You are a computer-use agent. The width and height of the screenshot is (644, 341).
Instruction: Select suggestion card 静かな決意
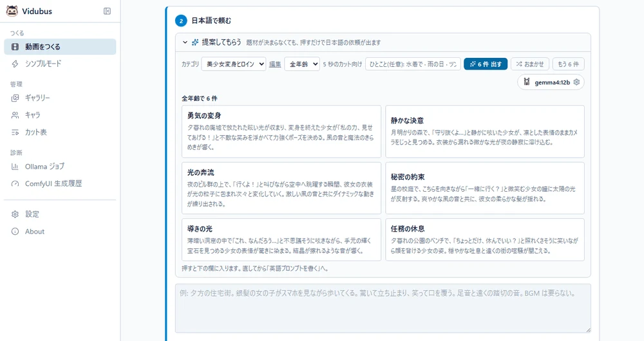(x=485, y=131)
